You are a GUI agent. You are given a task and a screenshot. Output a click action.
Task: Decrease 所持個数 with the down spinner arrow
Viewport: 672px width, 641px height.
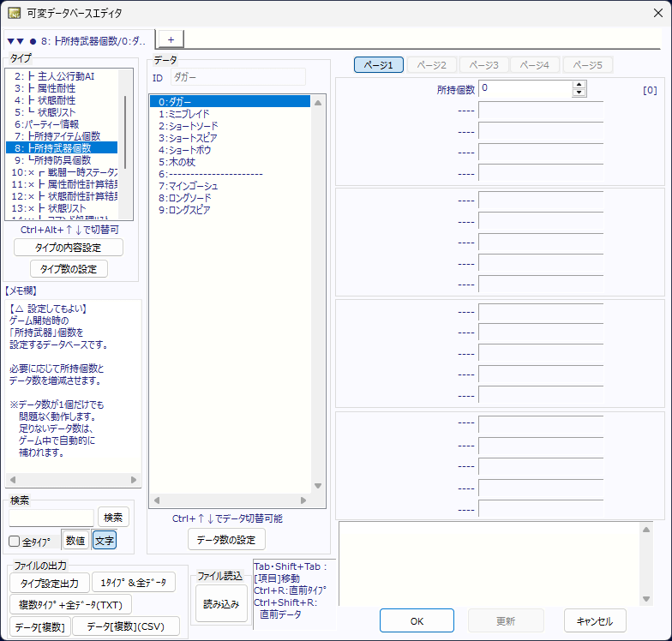[x=579, y=93]
